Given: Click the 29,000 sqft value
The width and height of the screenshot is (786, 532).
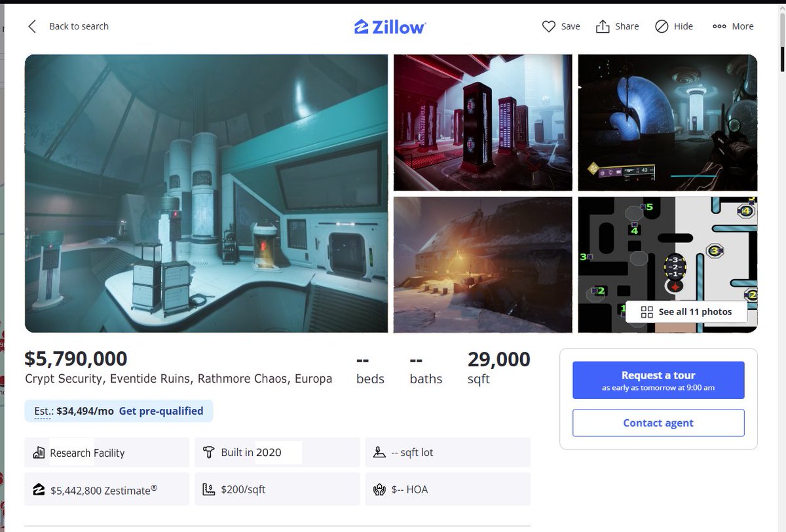Looking at the screenshot, I should [498, 359].
